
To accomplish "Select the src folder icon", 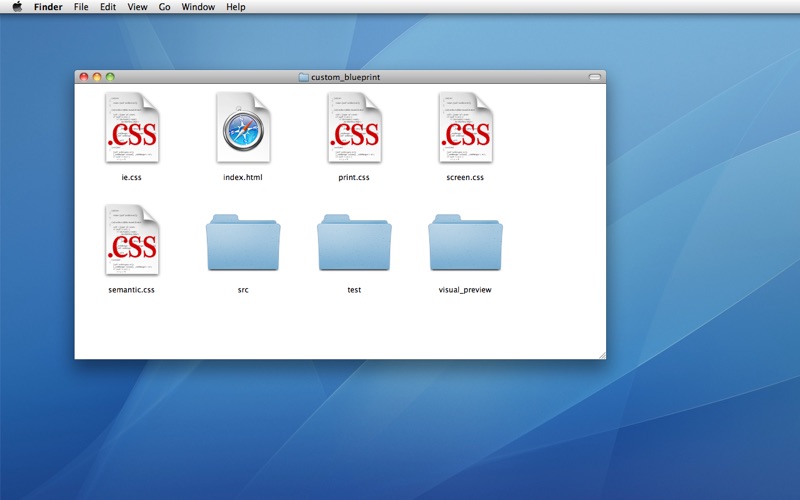I will pos(243,242).
